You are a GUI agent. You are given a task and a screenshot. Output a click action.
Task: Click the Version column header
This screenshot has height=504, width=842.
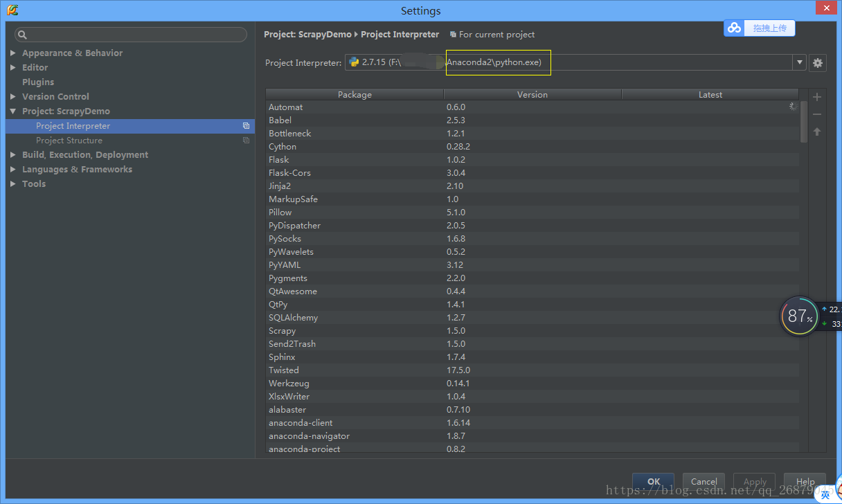coord(532,95)
